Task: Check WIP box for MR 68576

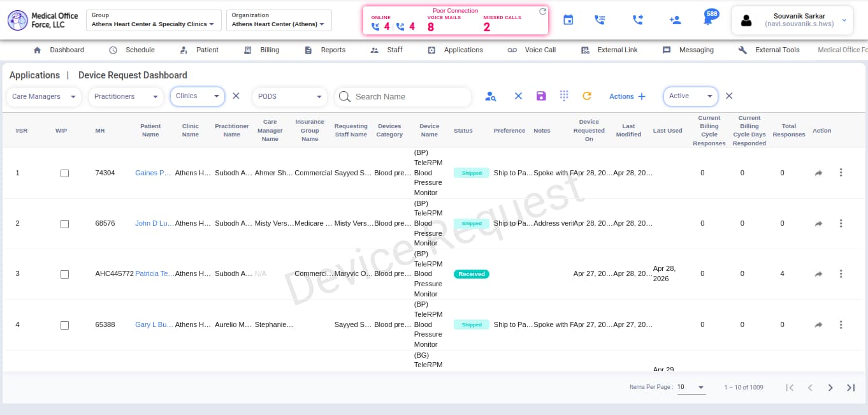Action: (64, 224)
